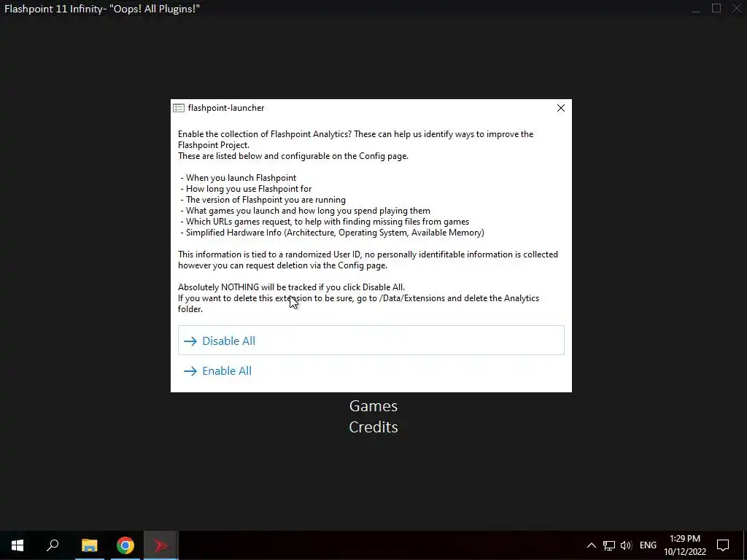Open the network status tray icon

pos(609,545)
